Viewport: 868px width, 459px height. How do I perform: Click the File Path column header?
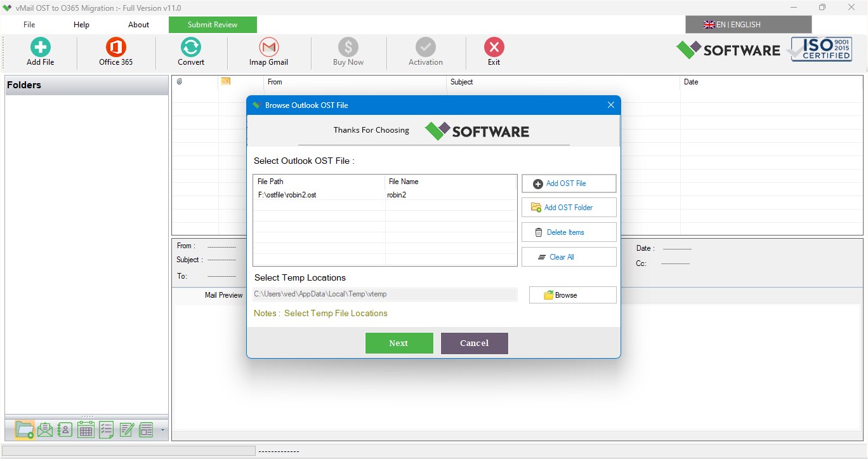(319, 182)
